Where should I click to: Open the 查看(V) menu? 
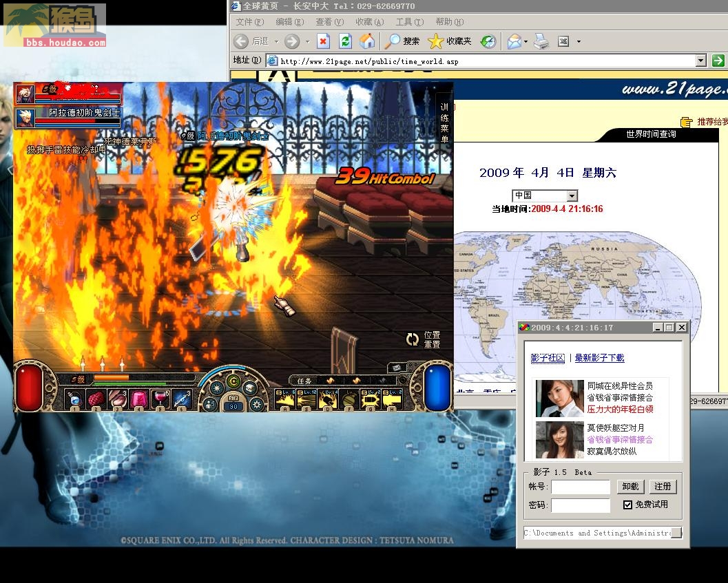329,22
